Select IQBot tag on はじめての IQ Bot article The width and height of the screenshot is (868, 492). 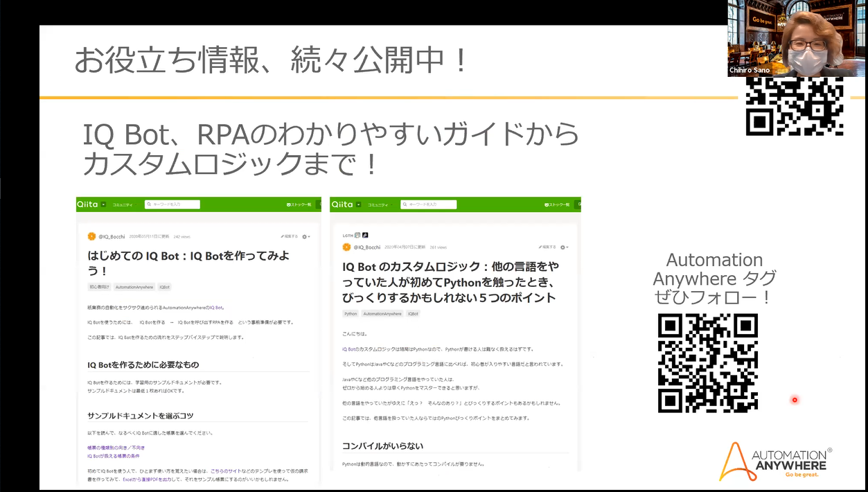pos(164,287)
